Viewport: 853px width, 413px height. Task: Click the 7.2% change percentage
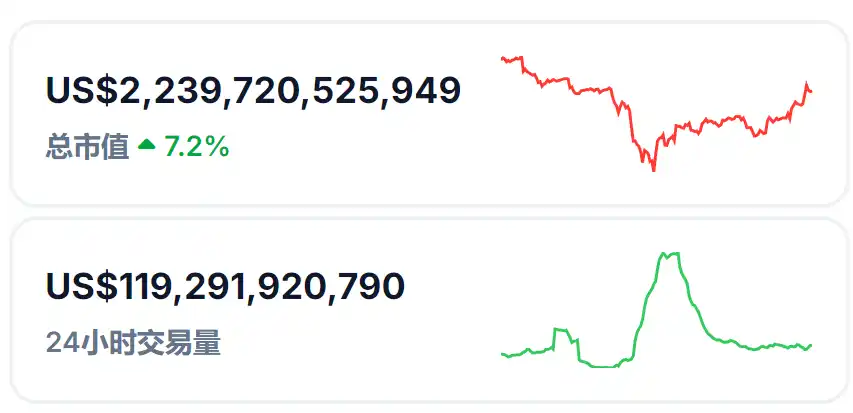197,148
